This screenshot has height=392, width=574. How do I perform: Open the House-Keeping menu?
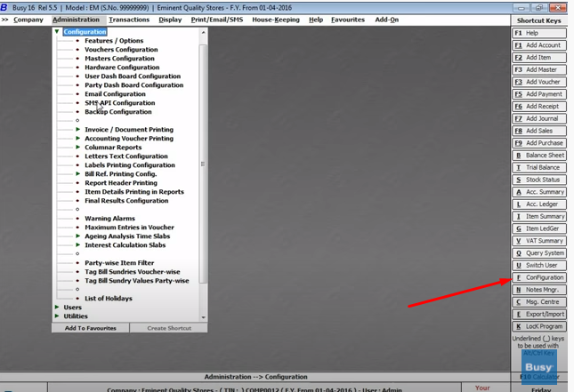click(x=276, y=20)
